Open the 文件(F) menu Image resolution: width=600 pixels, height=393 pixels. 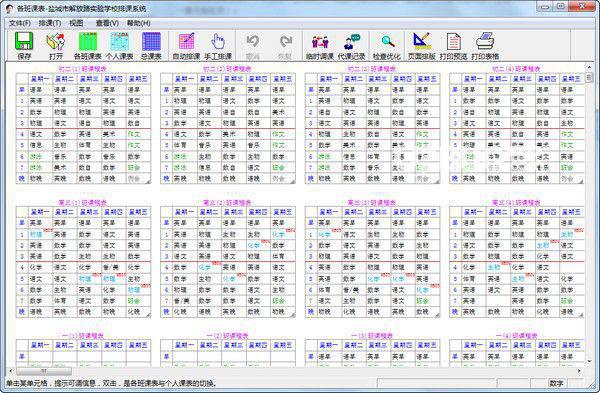coord(20,23)
